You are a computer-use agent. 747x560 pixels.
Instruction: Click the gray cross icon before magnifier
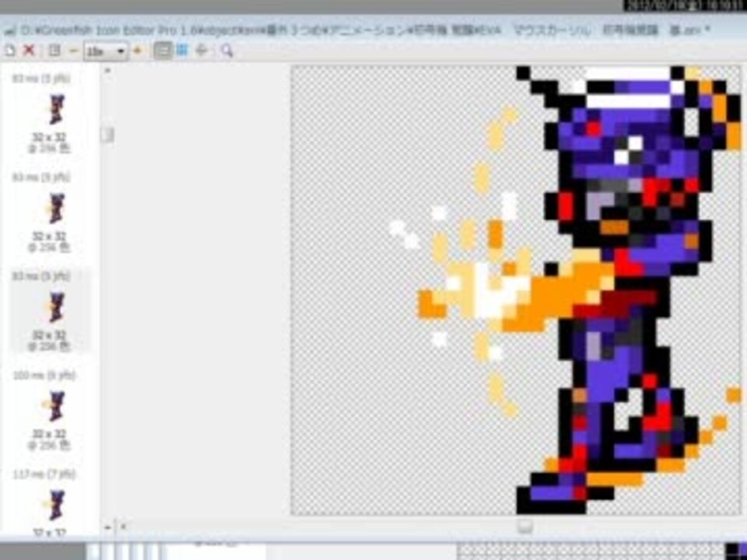click(202, 50)
